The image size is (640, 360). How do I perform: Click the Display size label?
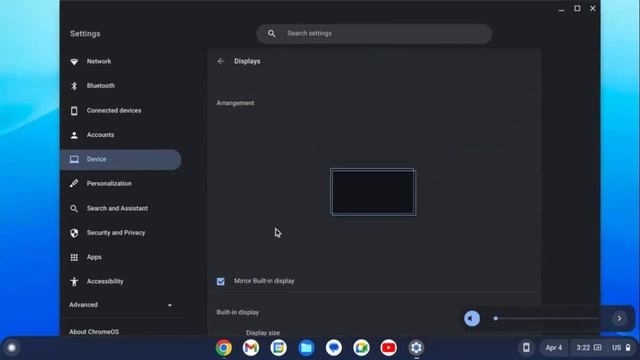pos(263,333)
